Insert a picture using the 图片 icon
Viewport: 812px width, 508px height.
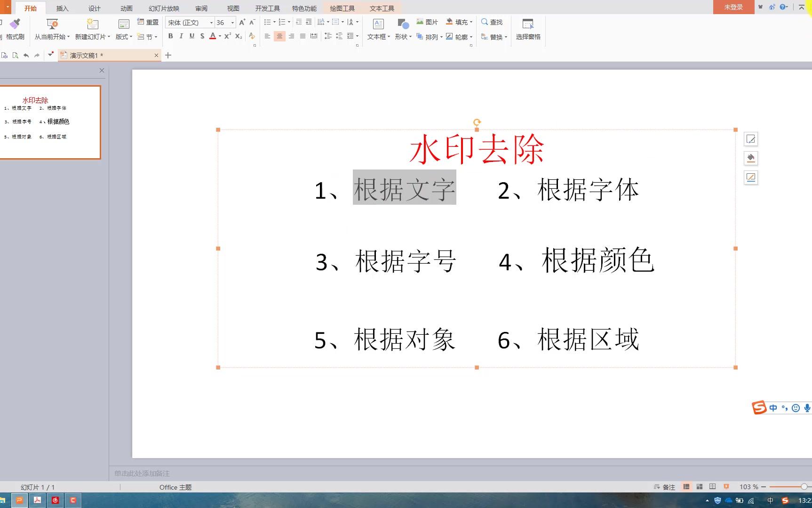point(428,22)
